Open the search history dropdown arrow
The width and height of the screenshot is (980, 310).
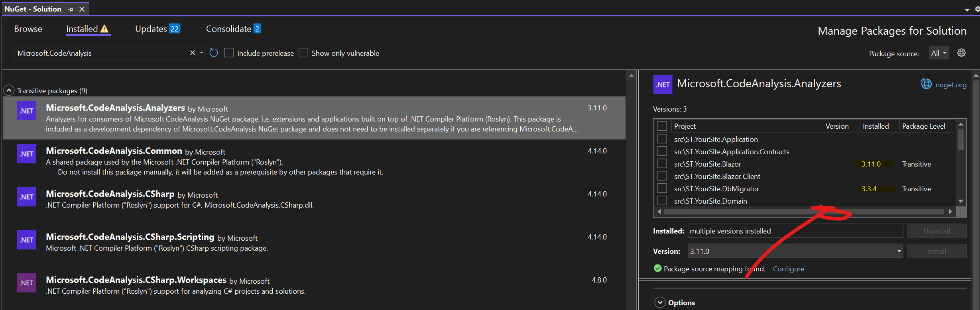tap(201, 53)
